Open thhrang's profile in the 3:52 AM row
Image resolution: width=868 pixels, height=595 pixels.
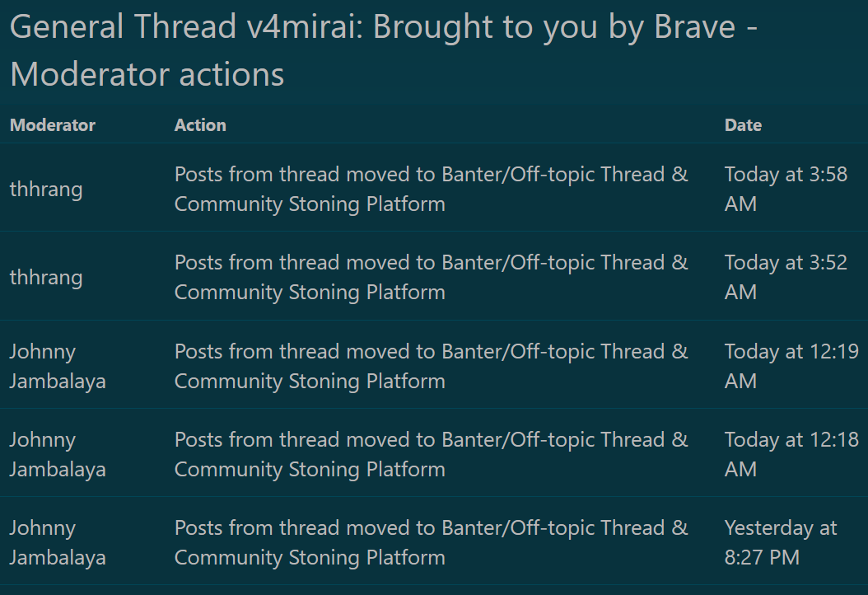click(46, 277)
